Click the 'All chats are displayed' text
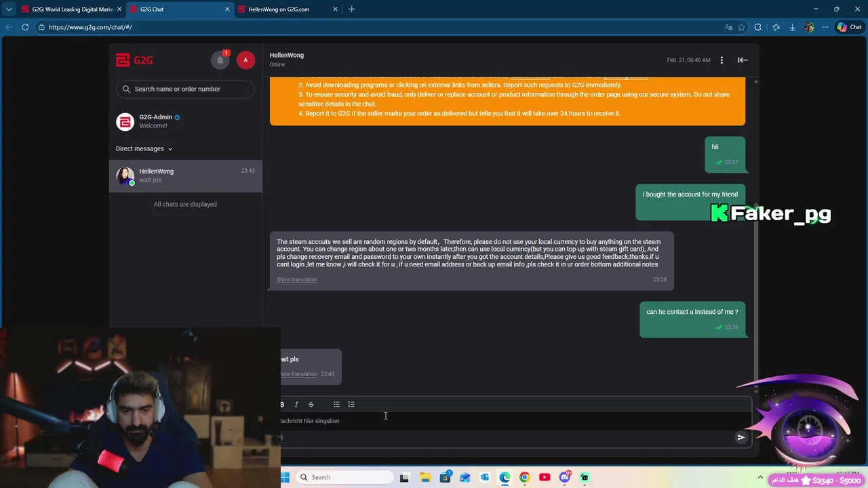 coord(185,204)
